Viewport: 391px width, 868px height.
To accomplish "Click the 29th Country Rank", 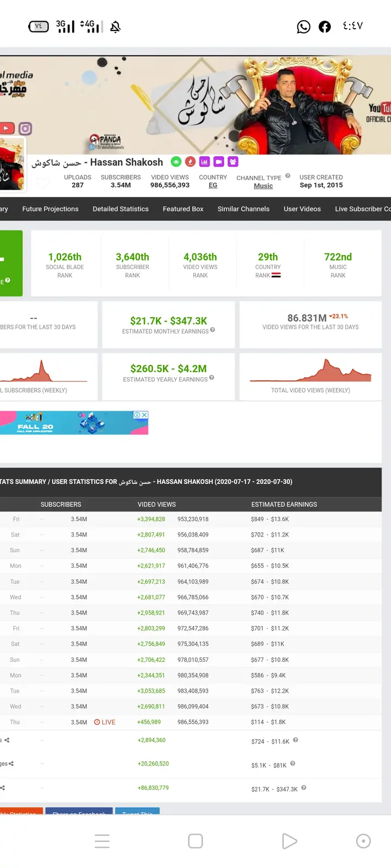I will click(x=268, y=257).
